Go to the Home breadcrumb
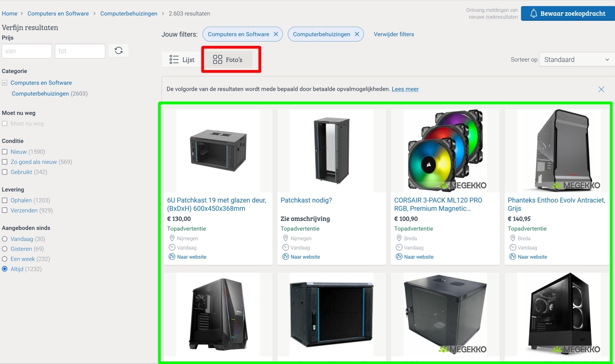This screenshot has height=364, width=615. tap(10, 13)
